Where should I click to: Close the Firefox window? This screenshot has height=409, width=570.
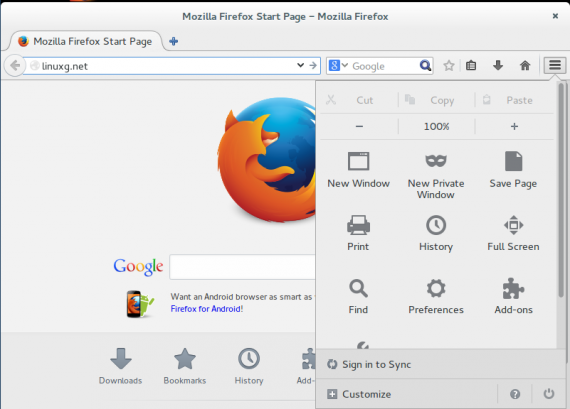click(x=555, y=16)
